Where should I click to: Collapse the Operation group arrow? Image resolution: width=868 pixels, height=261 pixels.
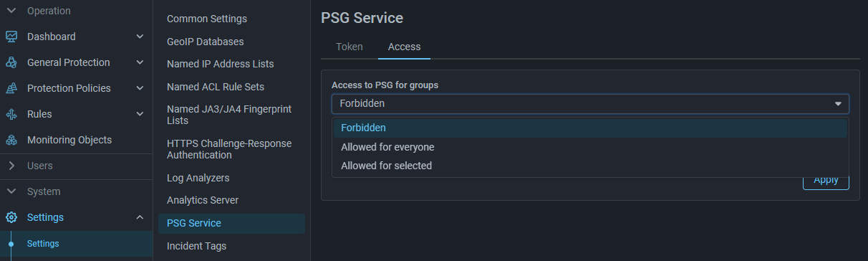tap(11, 11)
